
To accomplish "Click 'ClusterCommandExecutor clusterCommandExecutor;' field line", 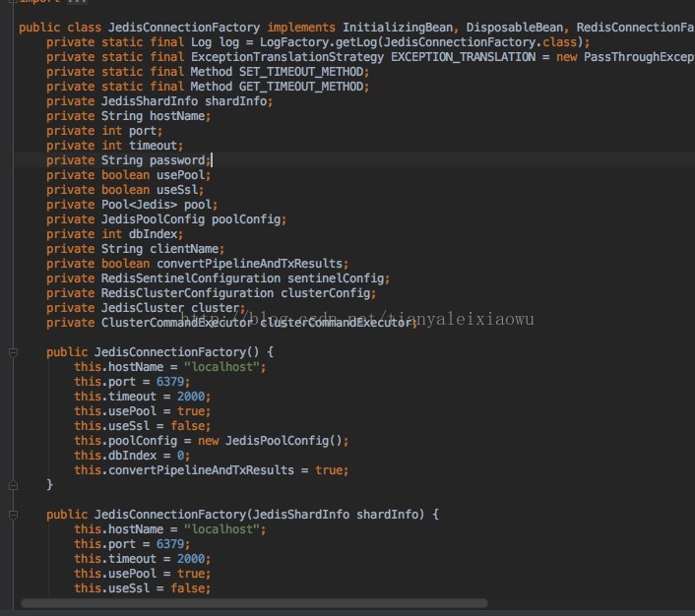I will (x=259, y=323).
